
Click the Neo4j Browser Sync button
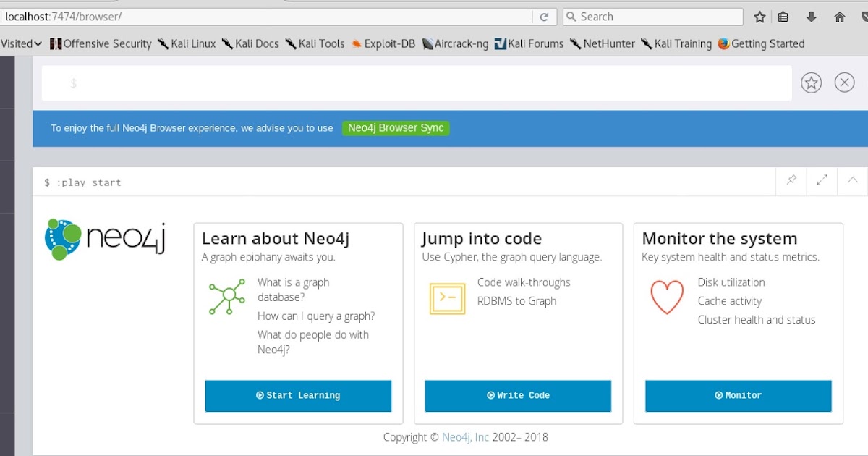[396, 128]
